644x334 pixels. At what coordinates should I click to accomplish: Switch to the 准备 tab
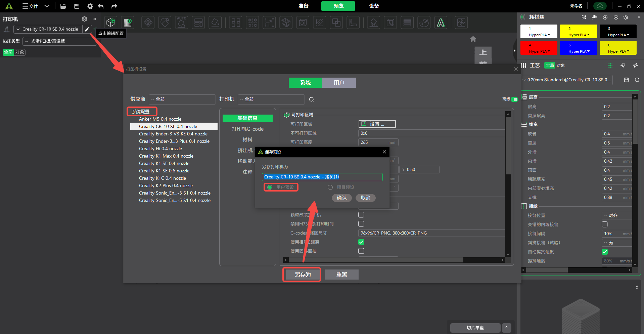coord(304,6)
